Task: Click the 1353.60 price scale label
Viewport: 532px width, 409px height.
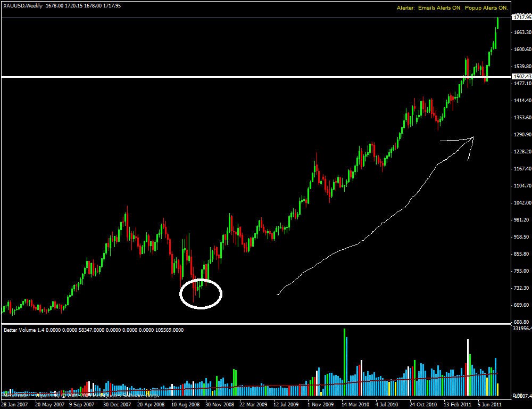Action: point(523,118)
